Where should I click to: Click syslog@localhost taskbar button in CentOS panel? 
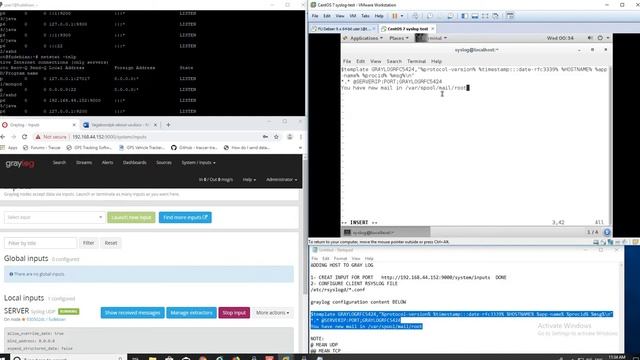pyautogui.click(x=386, y=232)
